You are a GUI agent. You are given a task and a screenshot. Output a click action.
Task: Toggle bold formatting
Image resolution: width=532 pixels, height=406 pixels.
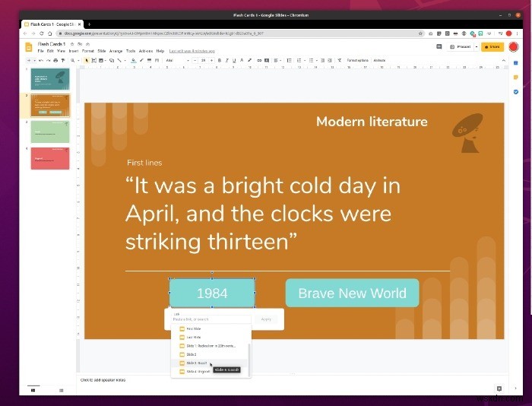point(220,60)
